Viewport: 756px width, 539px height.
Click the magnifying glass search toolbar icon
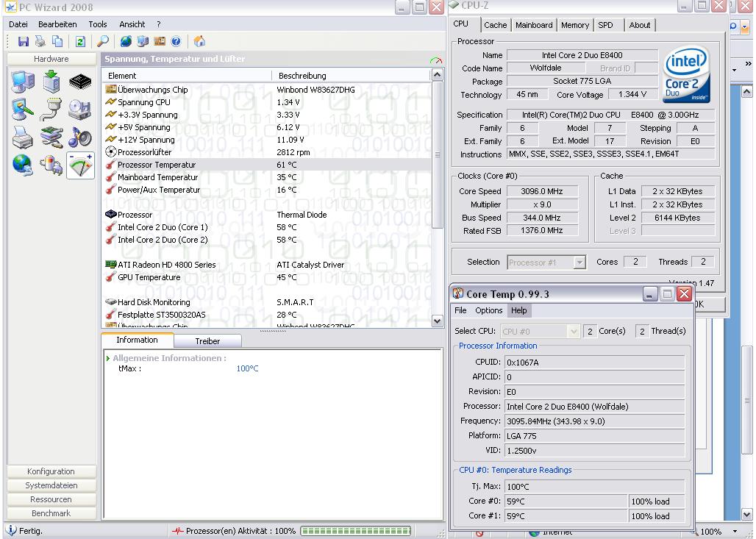click(x=103, y=41)
